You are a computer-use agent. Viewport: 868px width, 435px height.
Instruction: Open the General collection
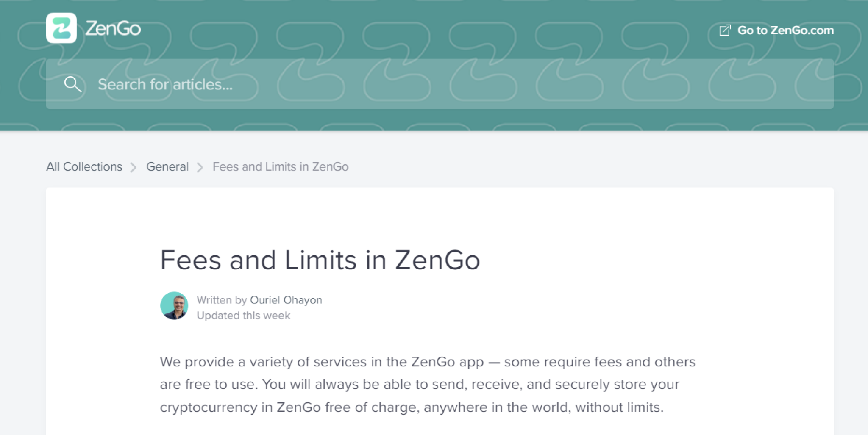[x=167, y=167]
